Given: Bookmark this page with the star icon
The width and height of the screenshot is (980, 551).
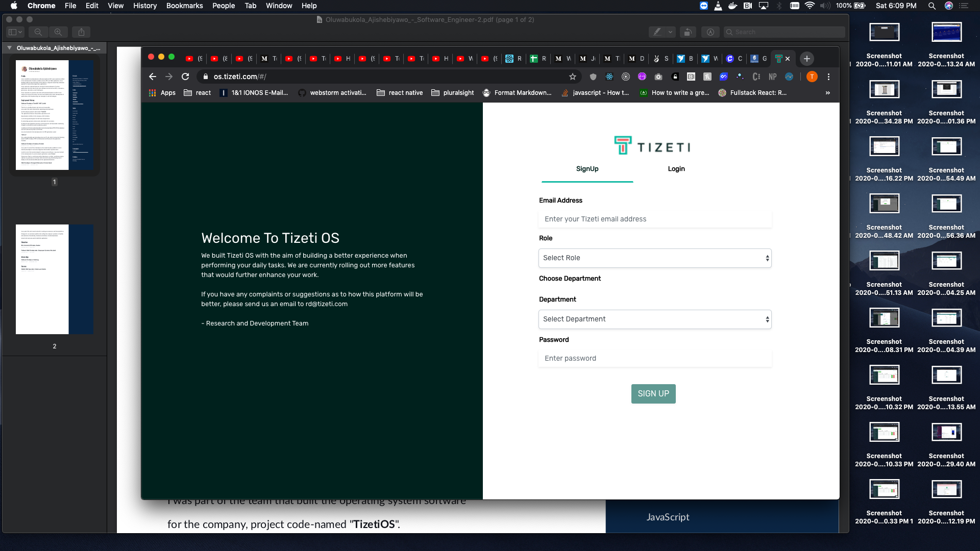Looking at the screenshot, I should (573, 77).
